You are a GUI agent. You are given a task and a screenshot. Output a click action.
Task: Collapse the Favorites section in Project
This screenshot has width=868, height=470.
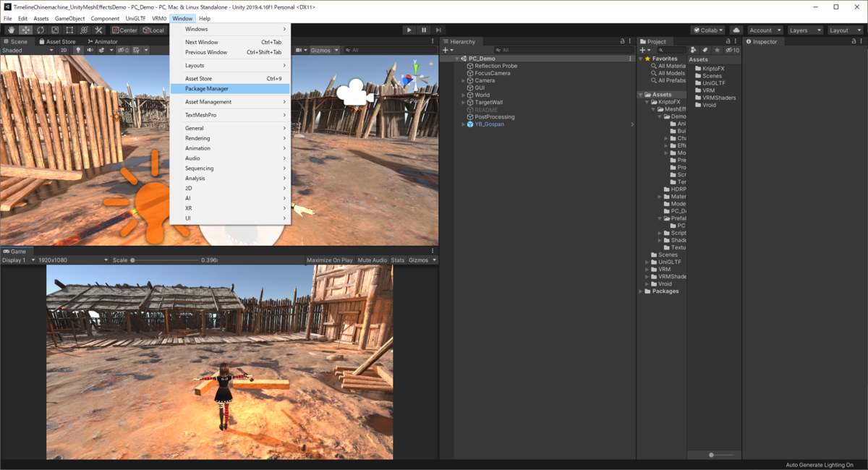[x=641, y=59]
